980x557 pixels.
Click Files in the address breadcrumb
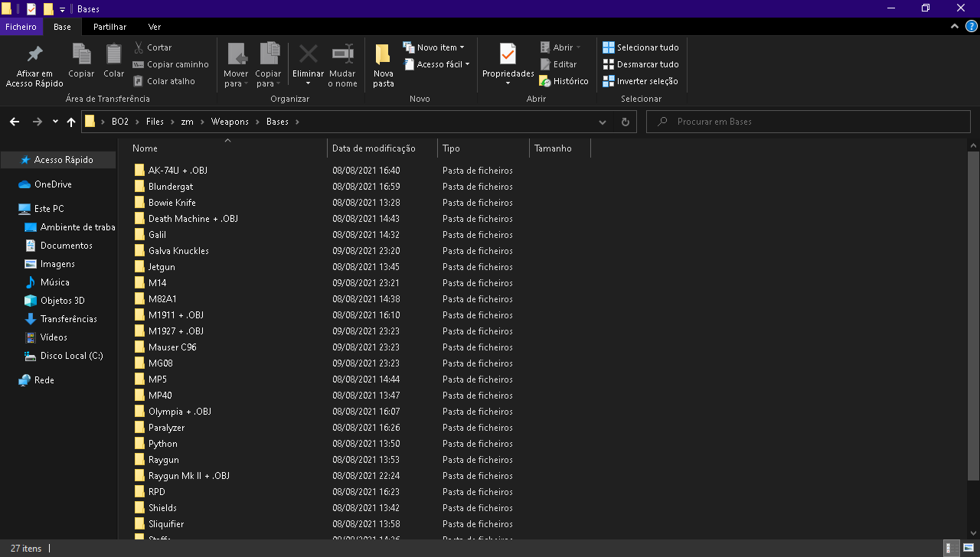click(x=155, y=122)
